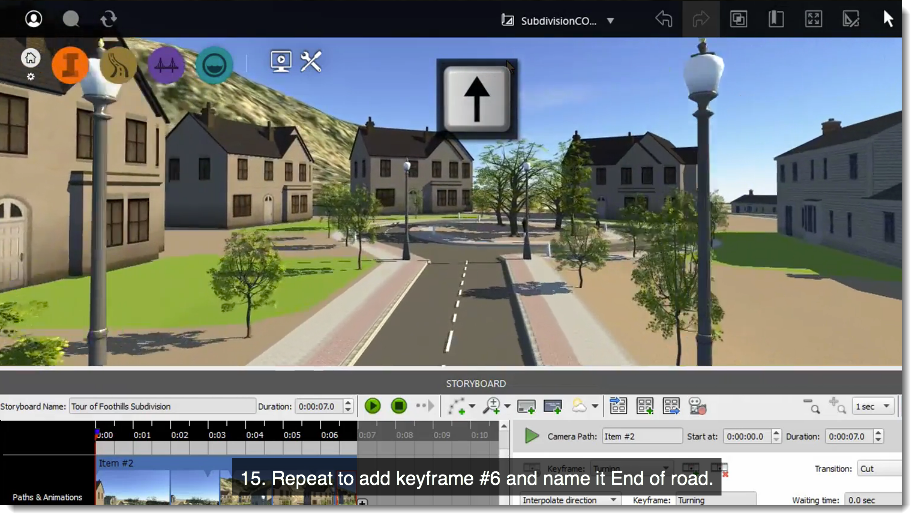
Task: Click the Storyboard Name text field
Action: 163,407
